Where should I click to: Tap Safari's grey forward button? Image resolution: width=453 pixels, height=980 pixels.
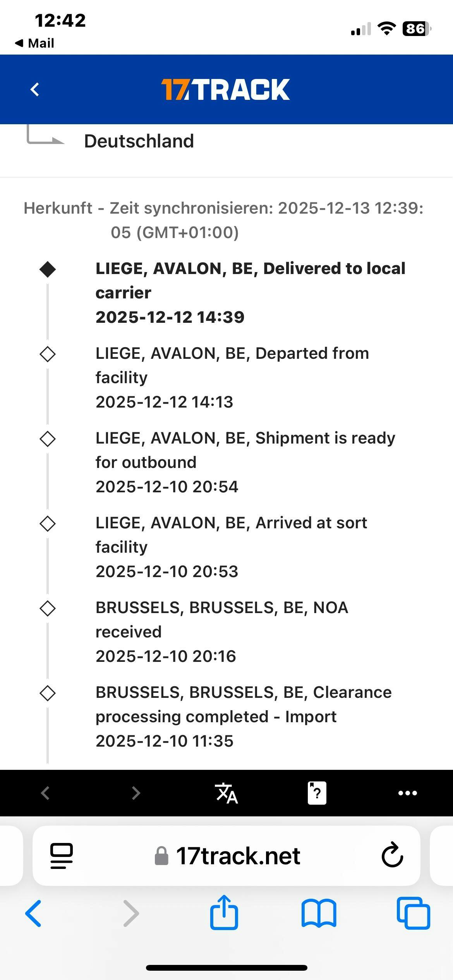[x=131, y=913]
